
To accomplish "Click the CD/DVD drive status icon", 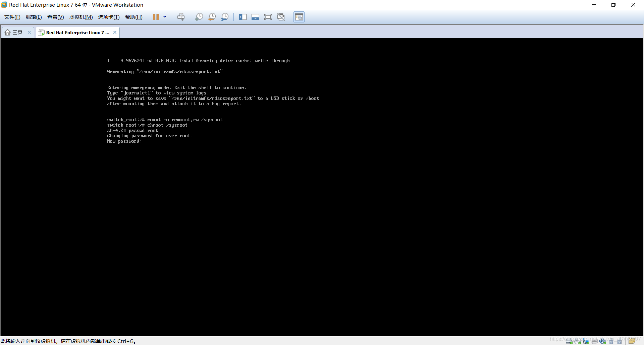I will (x=578, y=341).
